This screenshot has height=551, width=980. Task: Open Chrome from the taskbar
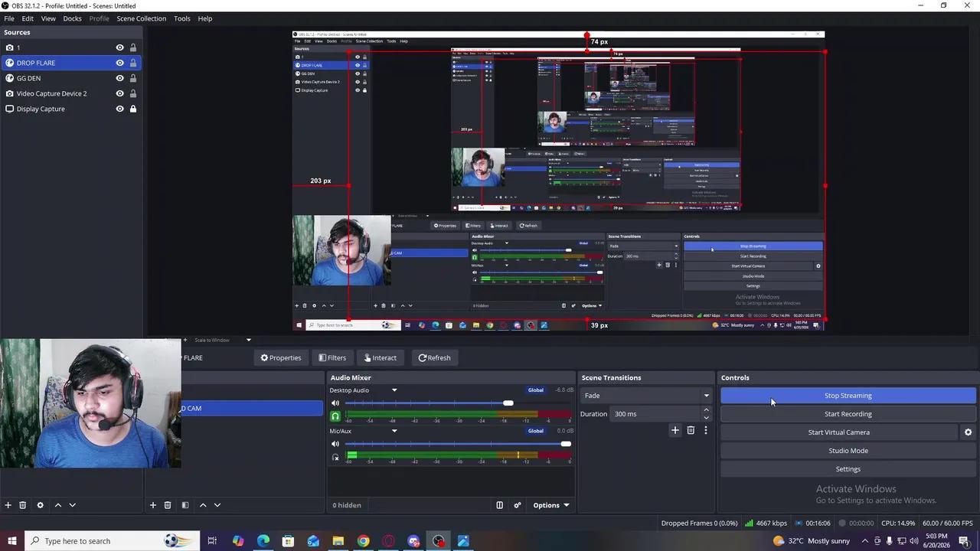coord(363,541)
